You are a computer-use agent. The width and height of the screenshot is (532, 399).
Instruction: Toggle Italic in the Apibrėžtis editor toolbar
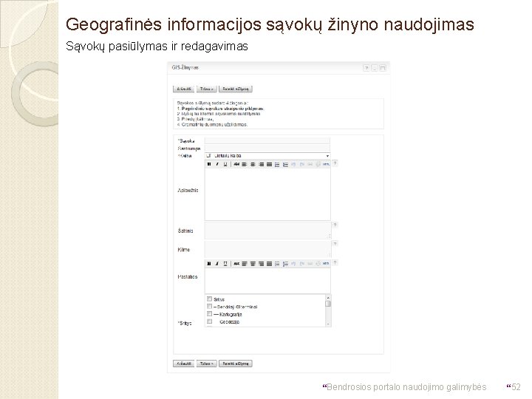tap(217, 164)
